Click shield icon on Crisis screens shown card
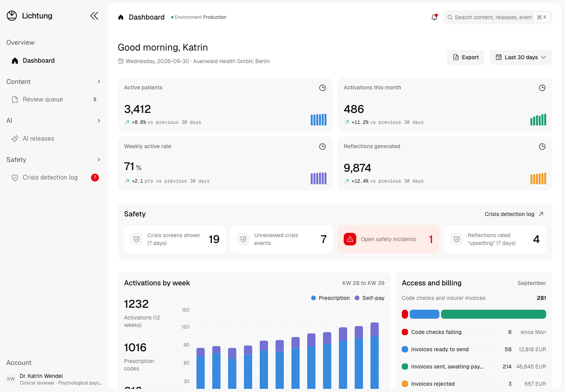Screen dimensions: 565x392 click(x=137, y=239)
